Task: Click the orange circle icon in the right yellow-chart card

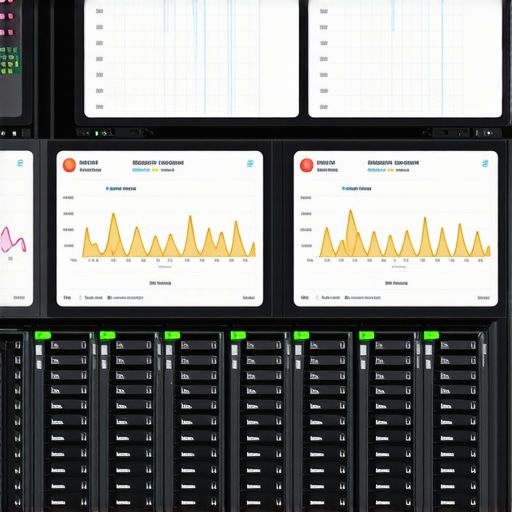Action: pyautogui.click(x=306, y=165)
